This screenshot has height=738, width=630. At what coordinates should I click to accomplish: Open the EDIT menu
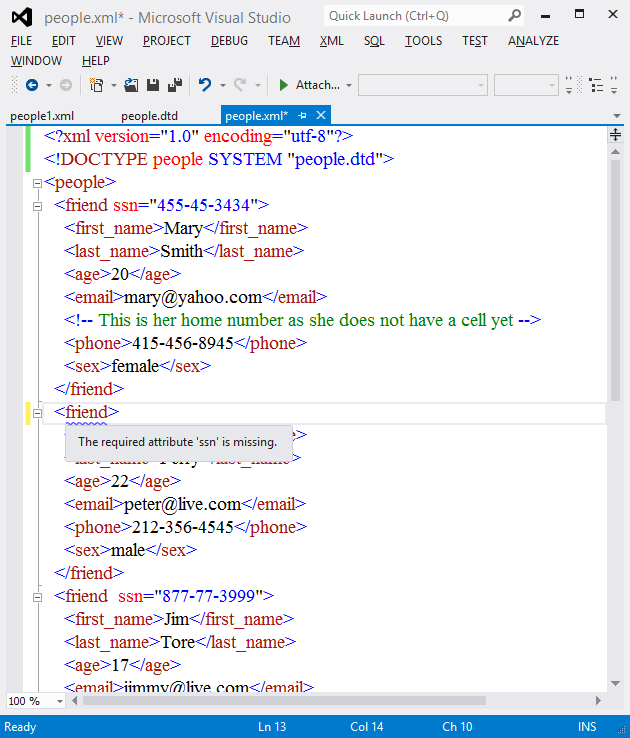pos(64,41)
